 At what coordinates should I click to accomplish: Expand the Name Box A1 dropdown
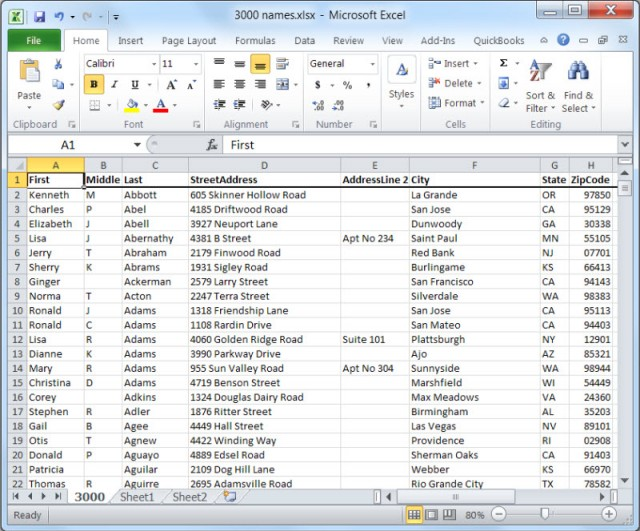point(137,145)
